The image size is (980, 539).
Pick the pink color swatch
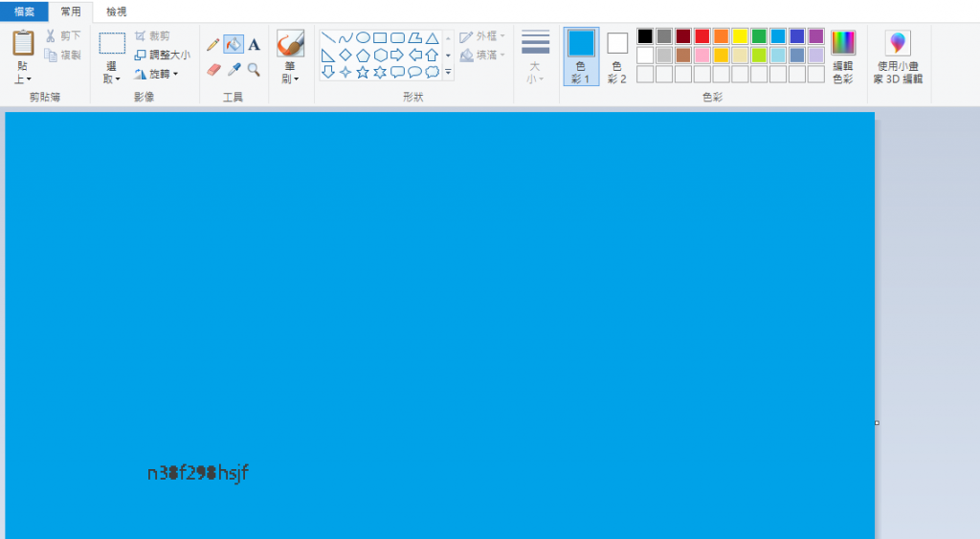click(x=702, y=55)
